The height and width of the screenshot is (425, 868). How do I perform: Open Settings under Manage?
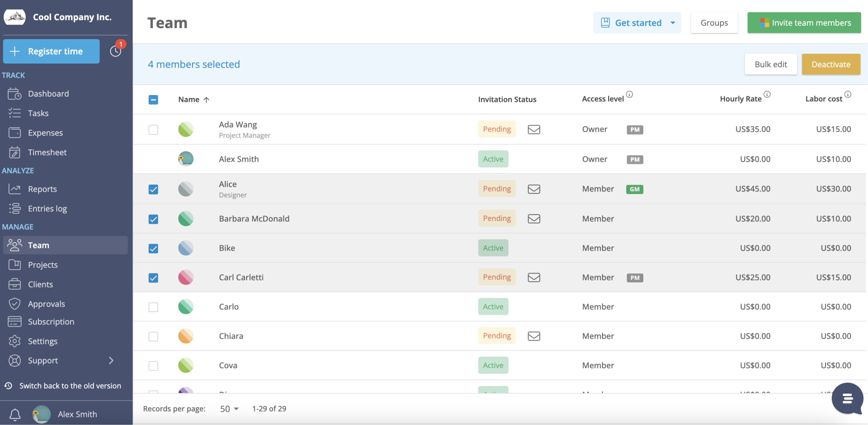[43, 341]
